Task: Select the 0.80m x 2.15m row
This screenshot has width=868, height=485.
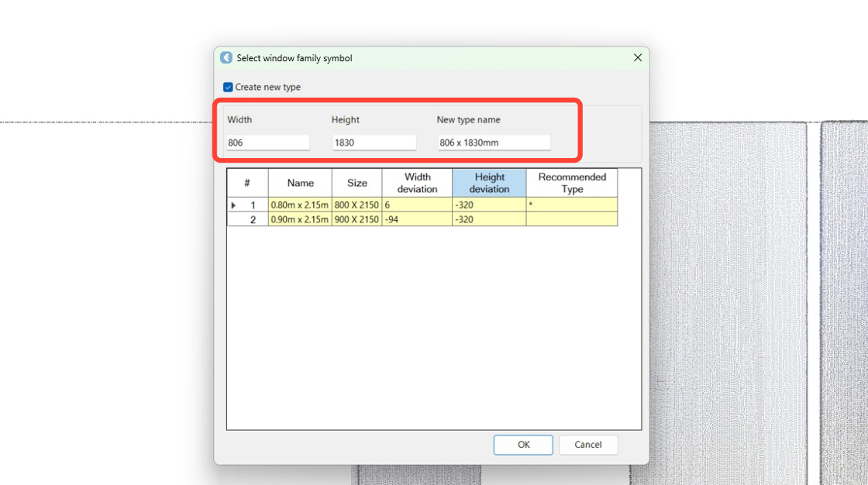Action: [x=299, y=205]
